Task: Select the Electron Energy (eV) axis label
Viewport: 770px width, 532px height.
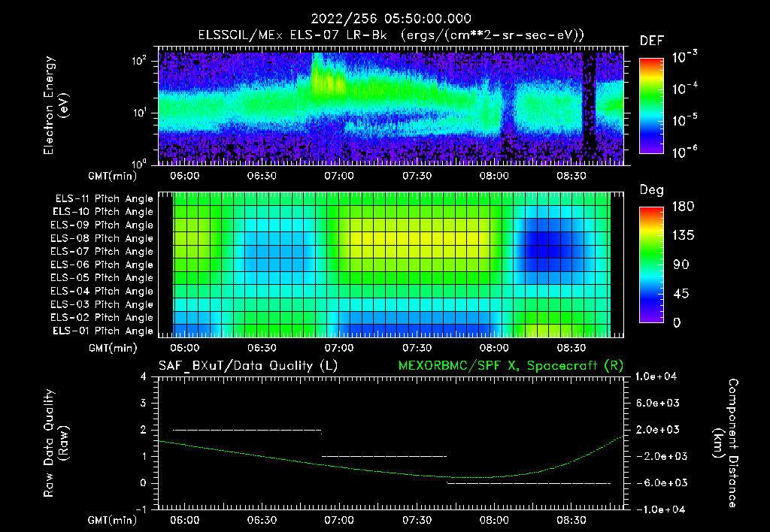Action: pos(56,105)
